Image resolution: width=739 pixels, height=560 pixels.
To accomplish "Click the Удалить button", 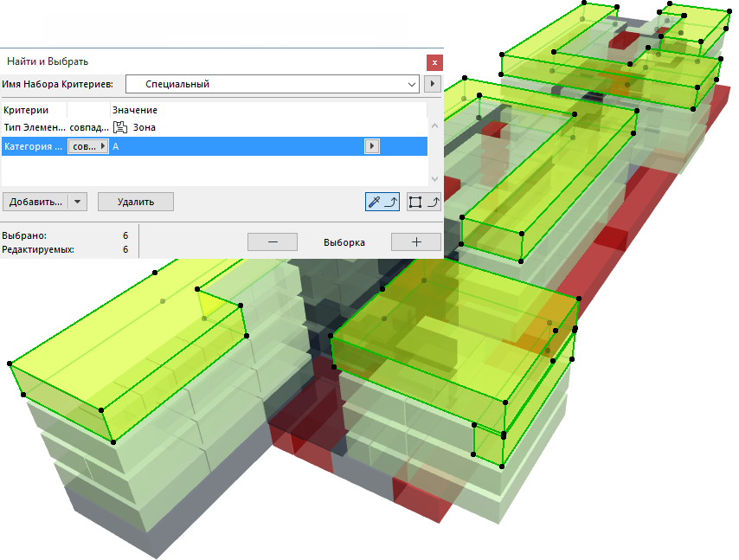I will pyautogui.click(x=136, y=202).
